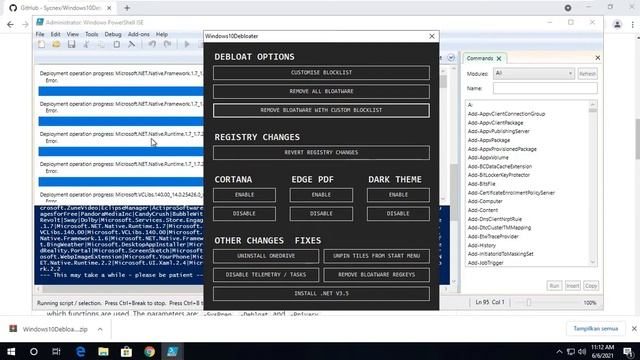Click Redo toolbar icon
Screen dimensions: 640x360
tap(167, 44)
